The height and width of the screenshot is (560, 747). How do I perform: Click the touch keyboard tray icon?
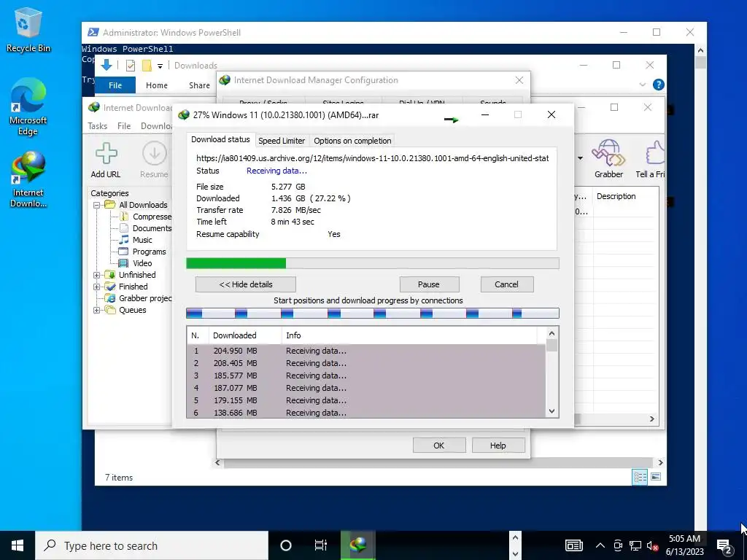point(573,545)
